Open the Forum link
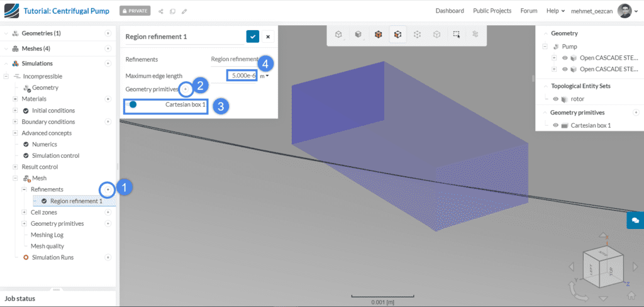This screenshot has width=644, height=307. (x=529, y=11)
